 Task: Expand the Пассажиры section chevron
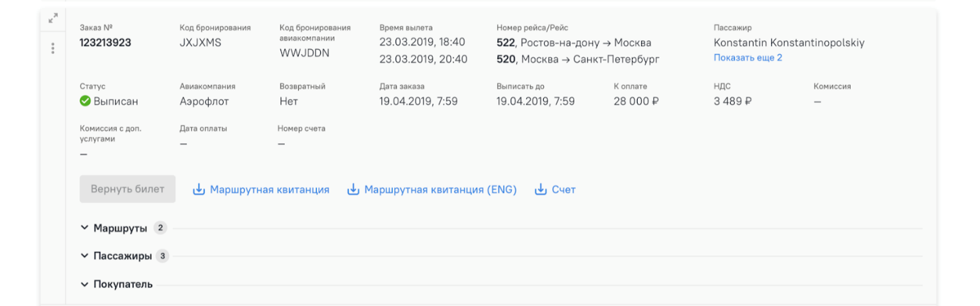click(85, 256)
